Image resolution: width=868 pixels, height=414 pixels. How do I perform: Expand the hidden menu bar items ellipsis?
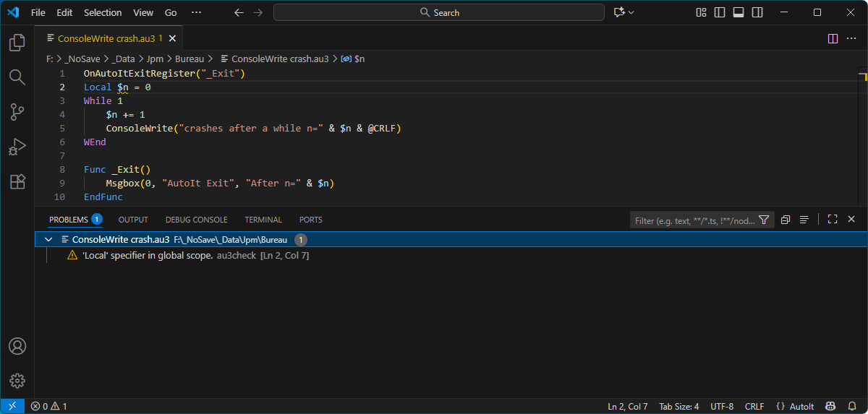[196, 12]
